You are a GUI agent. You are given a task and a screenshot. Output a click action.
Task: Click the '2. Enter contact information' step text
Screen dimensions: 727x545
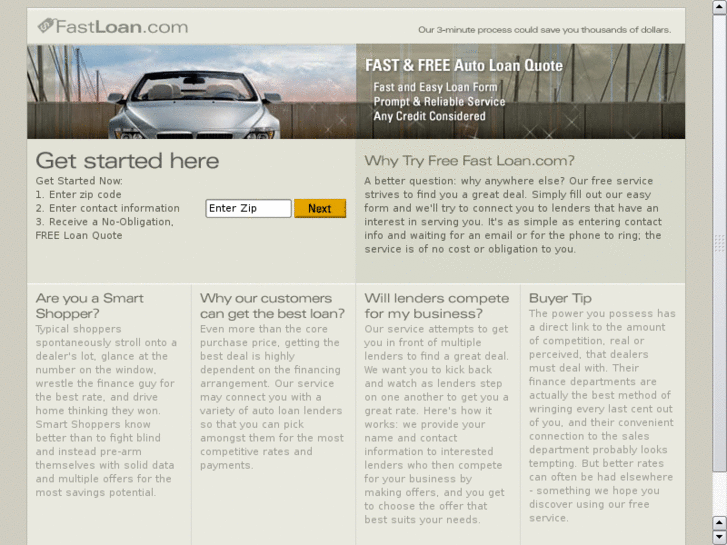[108, 208]
